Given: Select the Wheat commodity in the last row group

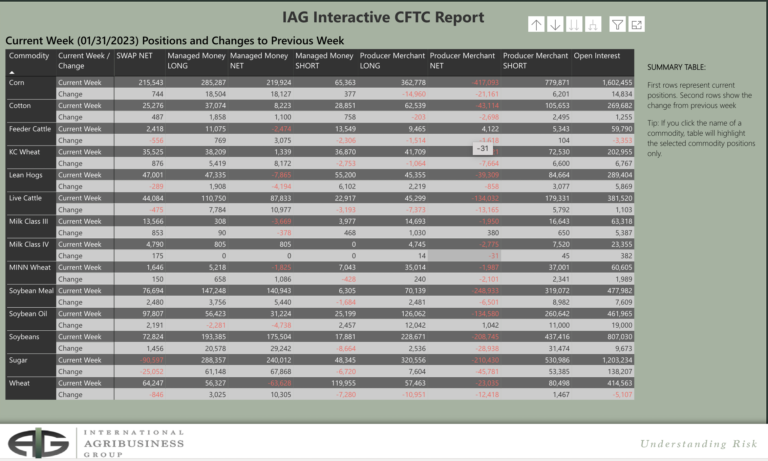Looking at the screenshot, I should tap(20, 383).
